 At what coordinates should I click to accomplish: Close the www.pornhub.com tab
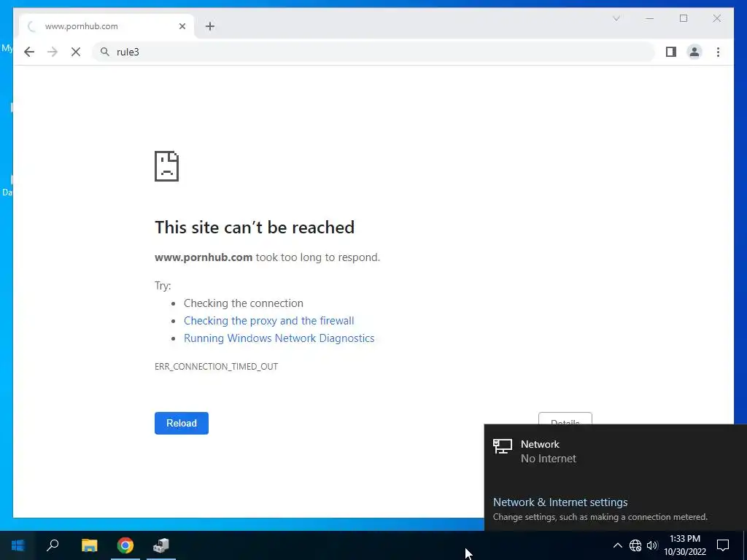pyautogui.click(x=182, y=26)
